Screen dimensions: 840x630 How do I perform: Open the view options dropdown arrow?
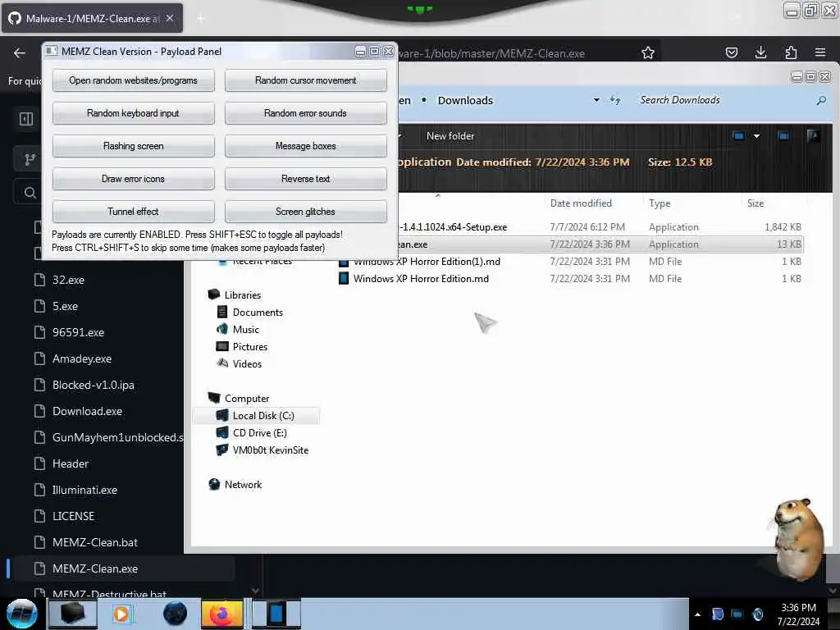pos(756,136)
